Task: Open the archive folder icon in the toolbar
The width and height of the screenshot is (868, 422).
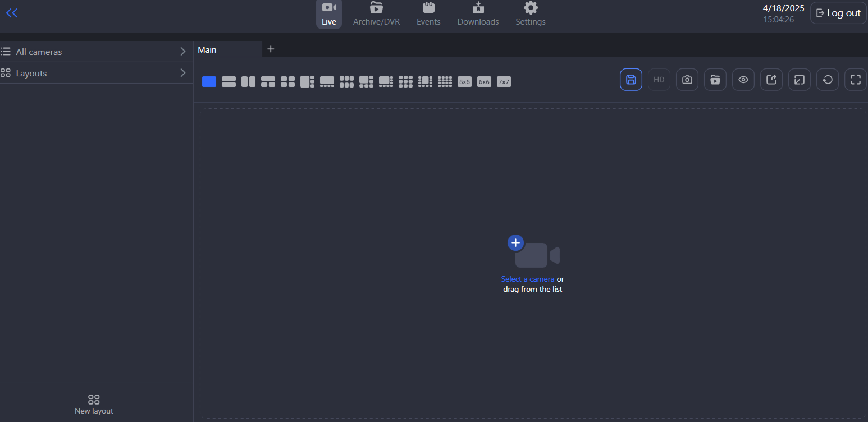Action: point(715,80)
